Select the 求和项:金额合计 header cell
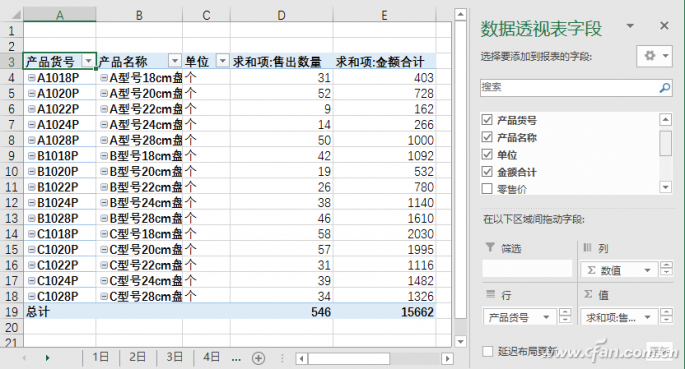Screen dimensions: 685x369 pos(384,62)
